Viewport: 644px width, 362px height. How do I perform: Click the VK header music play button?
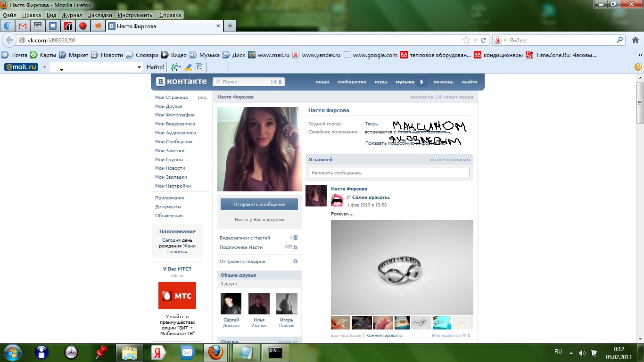(x=422, y=82)
